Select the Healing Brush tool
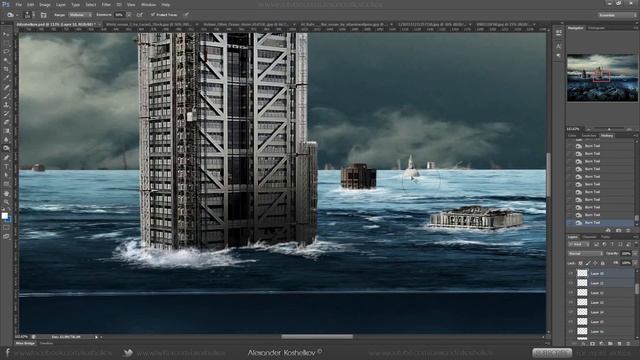The height and width of the screenshot is (360, 640). [6, 87]
